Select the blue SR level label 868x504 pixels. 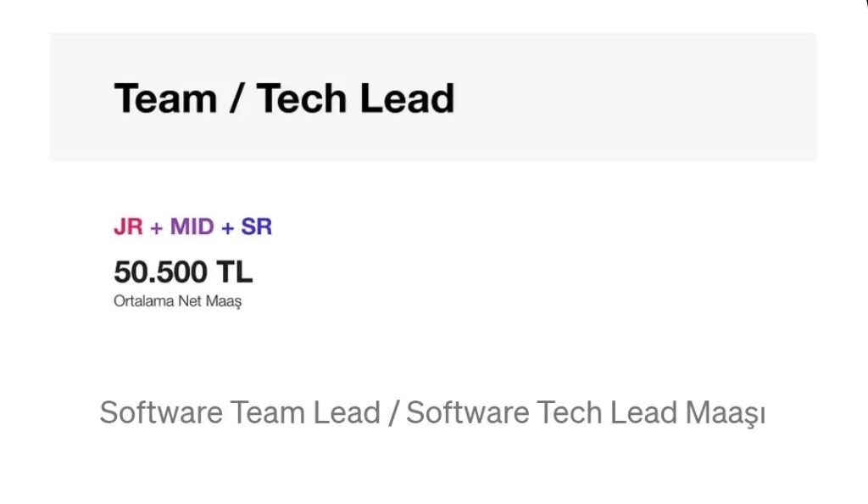point(256,227)
